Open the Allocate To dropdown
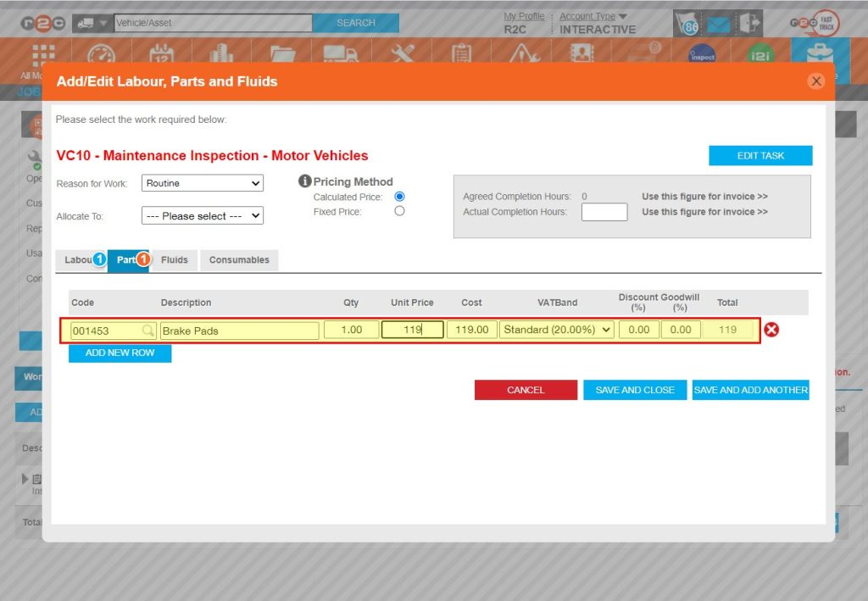 point(202,215)
